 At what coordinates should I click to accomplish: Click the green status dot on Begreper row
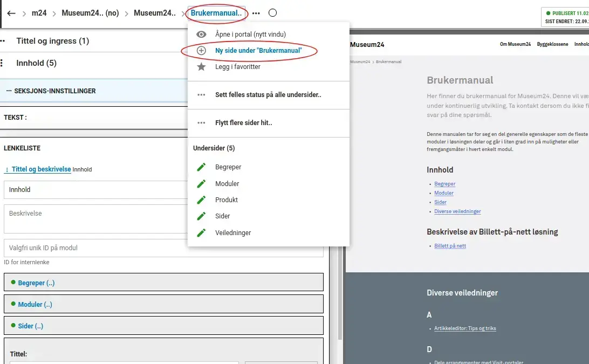tap(13, 282)
